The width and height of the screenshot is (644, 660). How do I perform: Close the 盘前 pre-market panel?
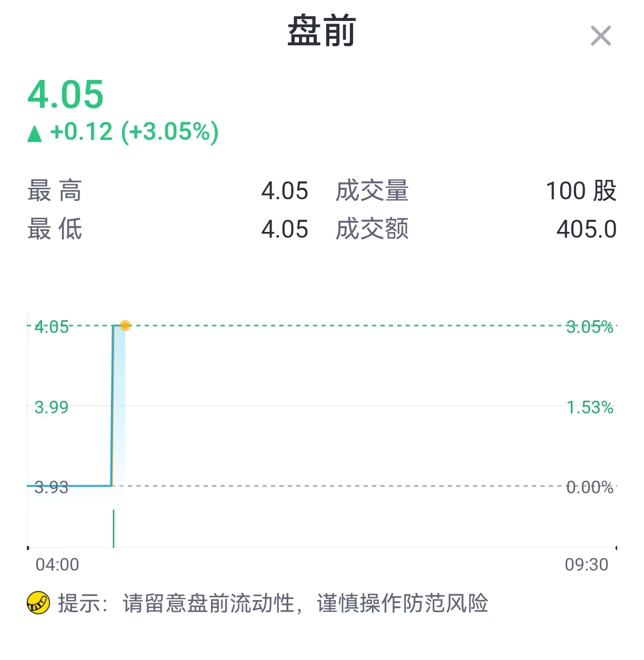[601, 36]
